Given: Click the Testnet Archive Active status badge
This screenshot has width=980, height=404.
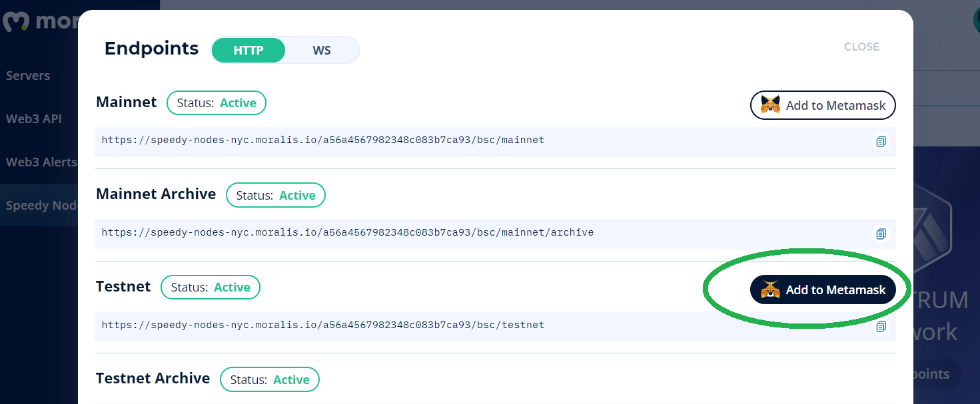Looking at the screenshot, I should pyautogui.click(x=270, y=379).
